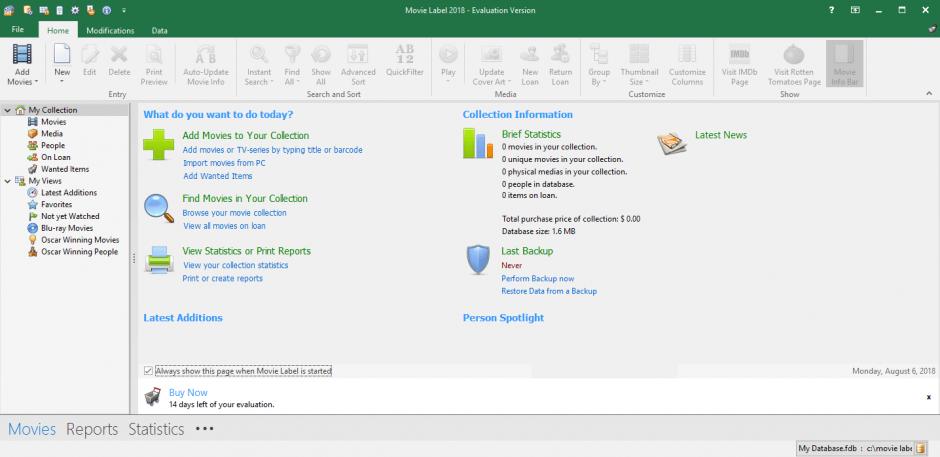Collapse the My Collection tree node

7,110
